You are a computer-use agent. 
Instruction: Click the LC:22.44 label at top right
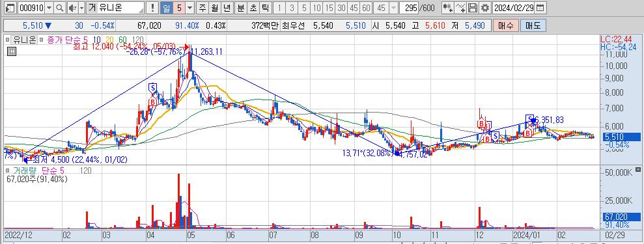(x=616, y=39)
